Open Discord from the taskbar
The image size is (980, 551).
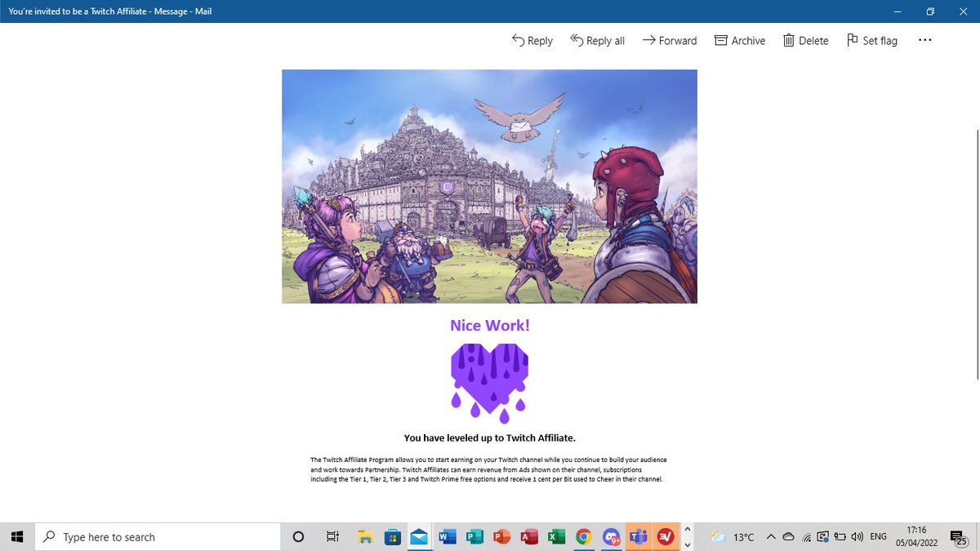[x=612, y=537]
